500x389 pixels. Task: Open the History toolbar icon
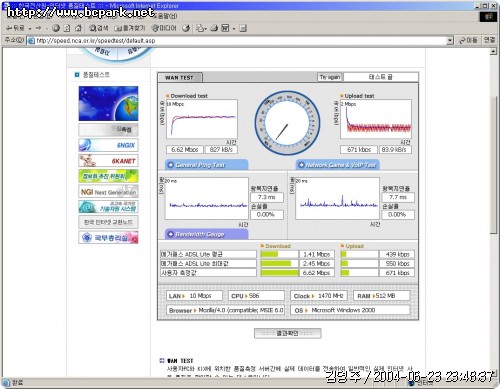coord(186,28)
